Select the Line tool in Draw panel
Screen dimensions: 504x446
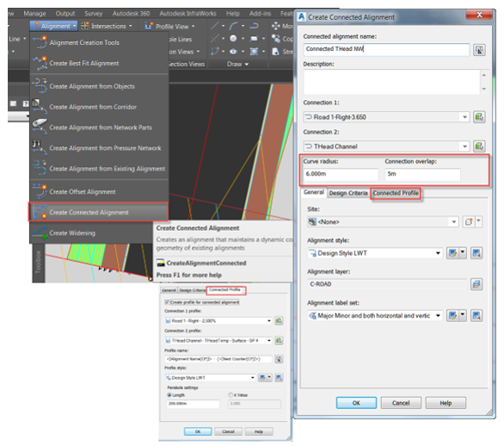click(215, 26)
